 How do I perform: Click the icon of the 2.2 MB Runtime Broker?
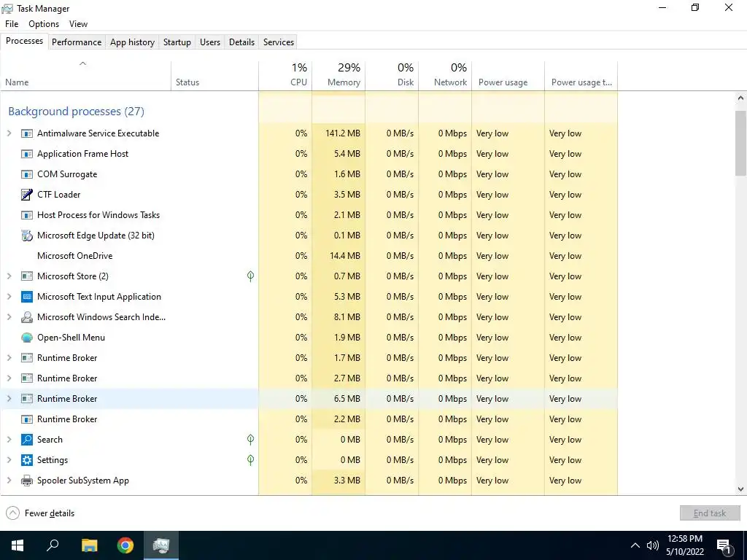[x=27, y=419]
